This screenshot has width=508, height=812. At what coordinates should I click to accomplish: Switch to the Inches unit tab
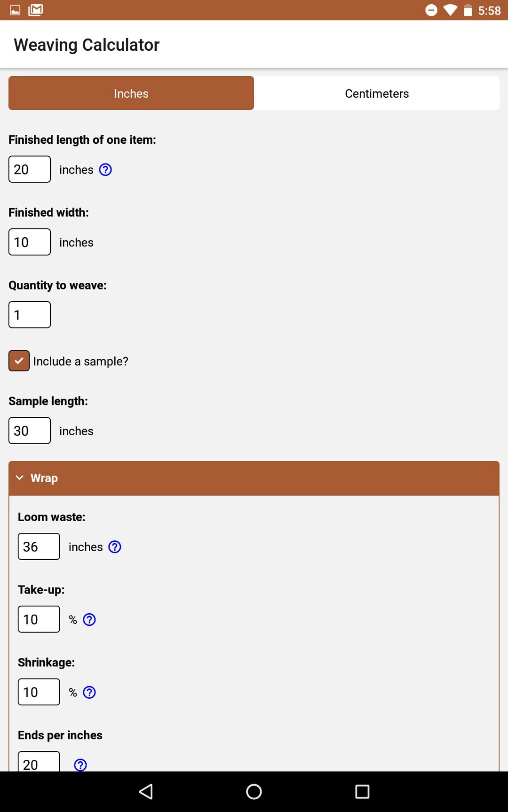click(x=131, y=94)
